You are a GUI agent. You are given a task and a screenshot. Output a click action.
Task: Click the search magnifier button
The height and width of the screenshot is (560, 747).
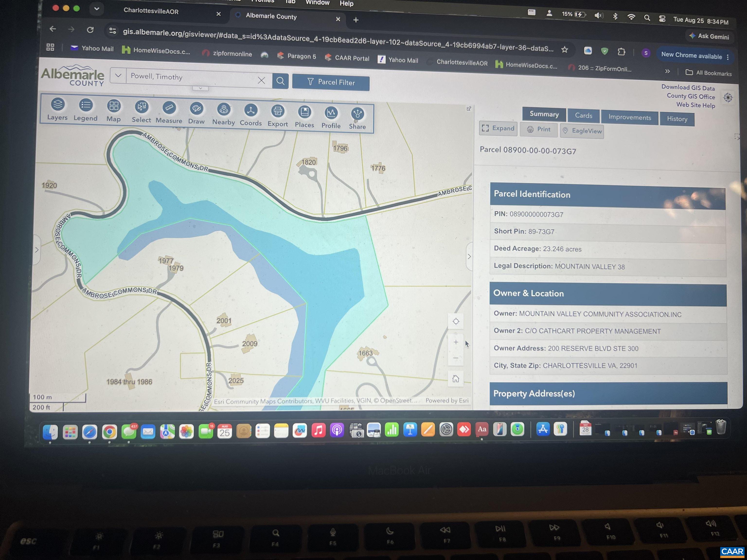tap(280, 81)
